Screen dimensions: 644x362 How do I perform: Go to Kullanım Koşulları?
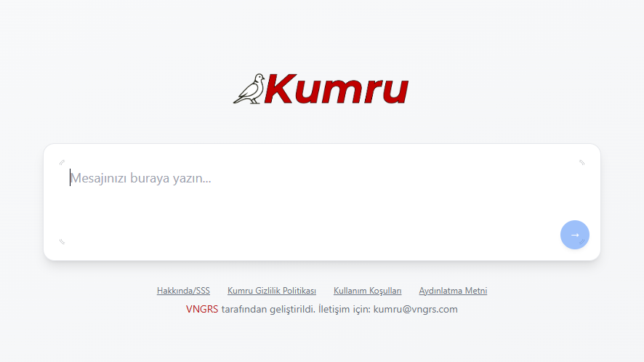(367, 291)
